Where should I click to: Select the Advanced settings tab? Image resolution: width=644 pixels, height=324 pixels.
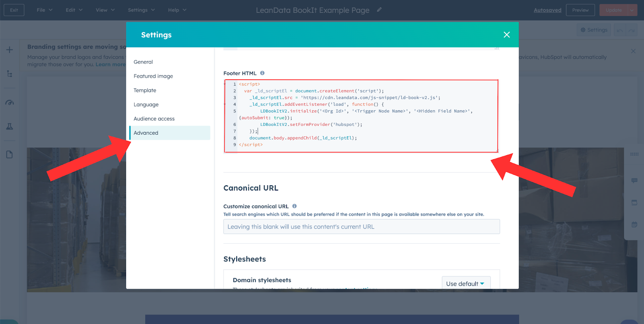click(x=146, y=133)
